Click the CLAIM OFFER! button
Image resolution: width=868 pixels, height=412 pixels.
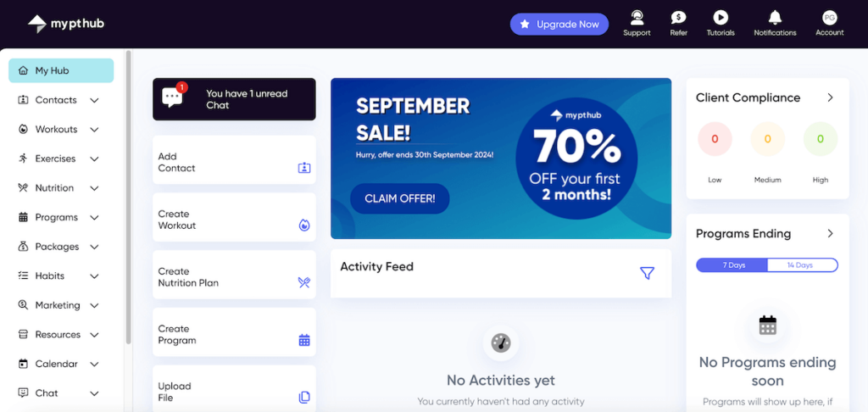point(399,198)
